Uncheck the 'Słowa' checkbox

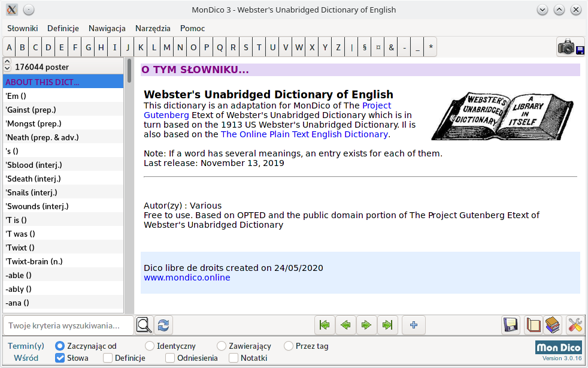60,358
